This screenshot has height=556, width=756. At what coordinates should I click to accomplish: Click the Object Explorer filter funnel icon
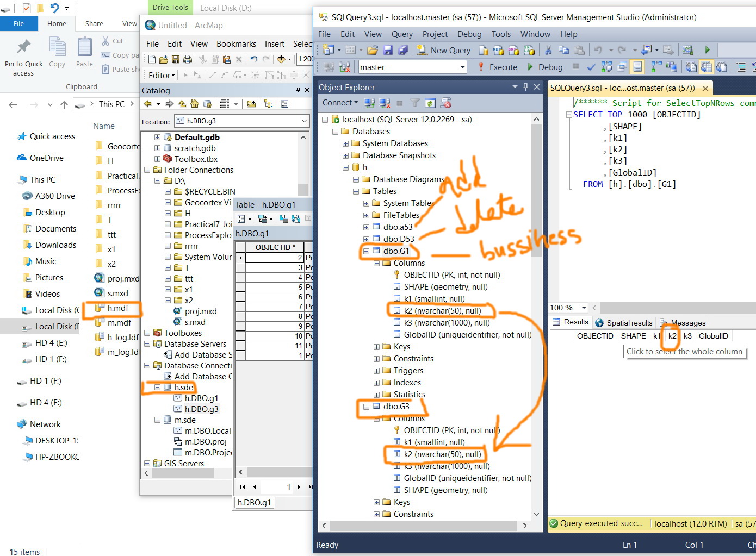[414, 103]
